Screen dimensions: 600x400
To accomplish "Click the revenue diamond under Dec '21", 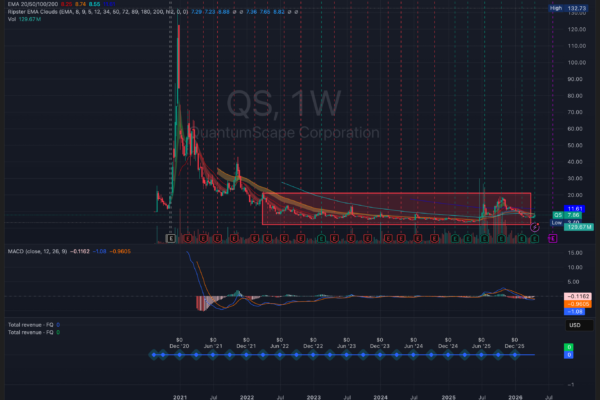I will (246, 355).
